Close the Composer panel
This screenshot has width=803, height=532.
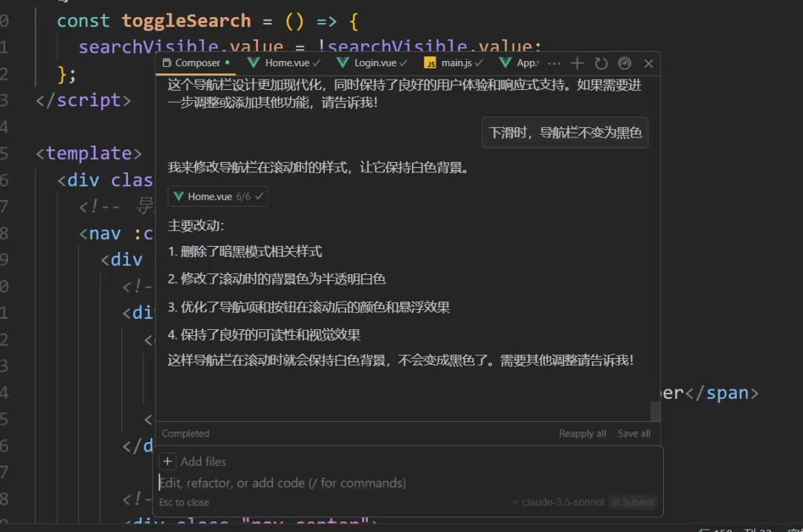click(649, 63)
